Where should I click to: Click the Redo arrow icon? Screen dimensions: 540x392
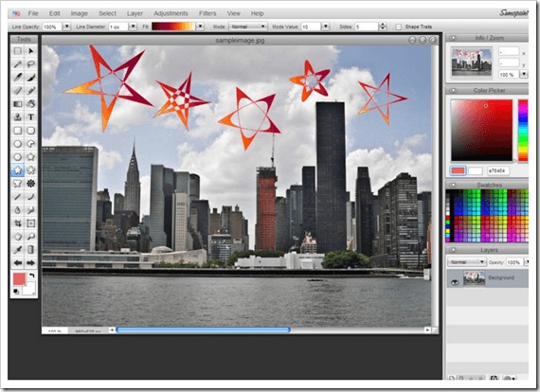coord(30,263)
